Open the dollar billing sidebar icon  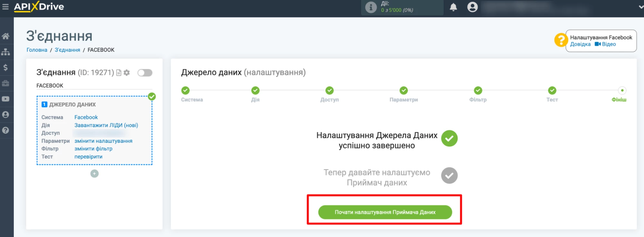click(x=5, y=68)
